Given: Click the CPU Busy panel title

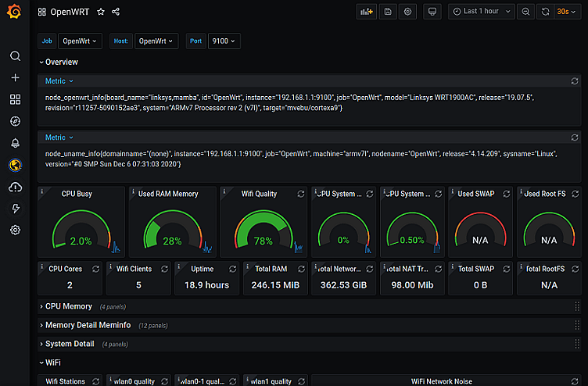Looking at the screenshot, I should coord(77,194).
